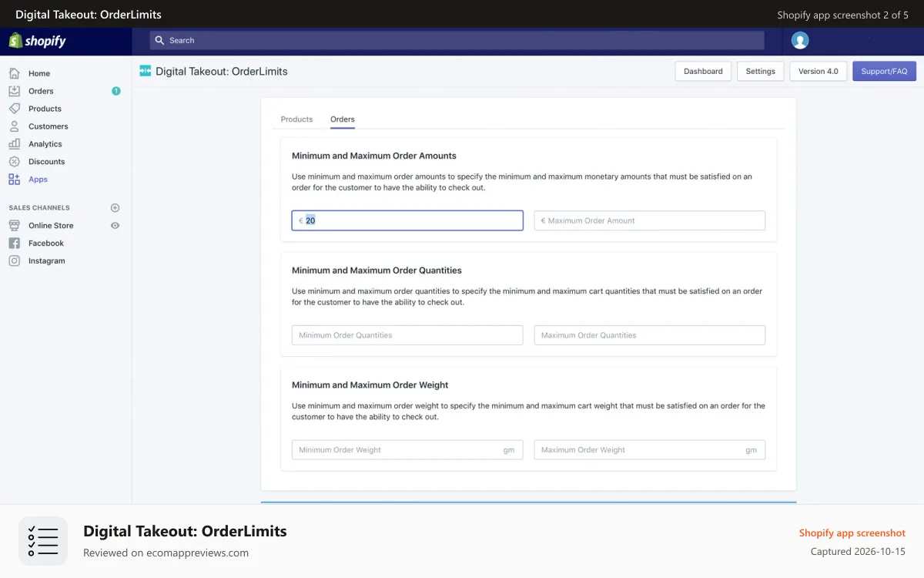Click the Minimum Order Weight field
The width and height of the screenshot is (924, 578).
(x=407, y=450)
